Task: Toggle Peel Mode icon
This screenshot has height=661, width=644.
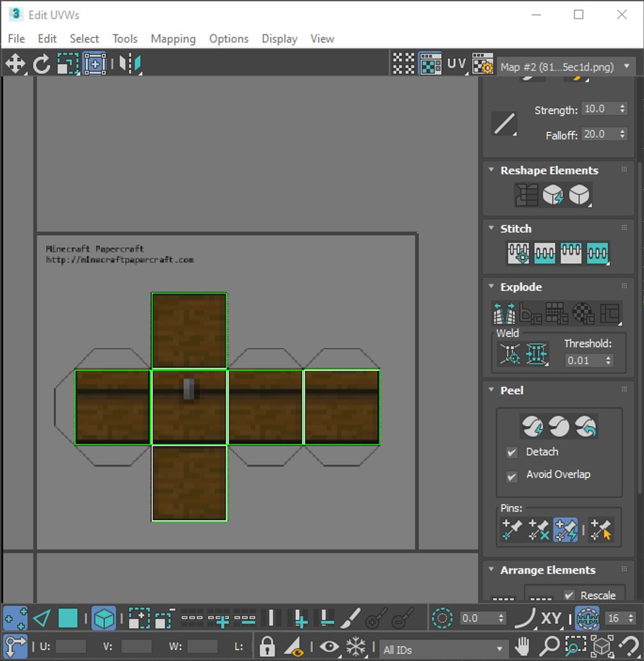Action: click(x=559, y=426)
